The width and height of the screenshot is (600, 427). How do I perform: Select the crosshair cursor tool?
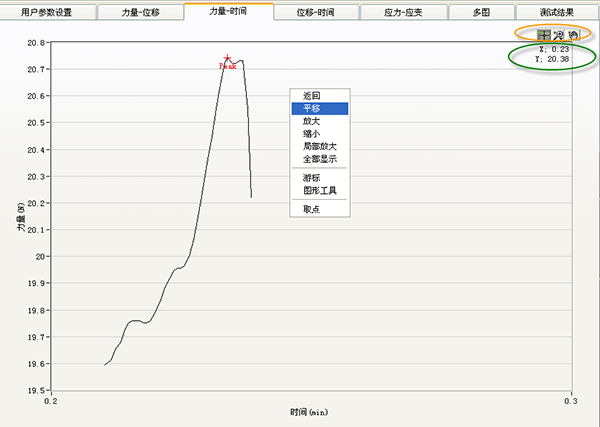point(543,35)
